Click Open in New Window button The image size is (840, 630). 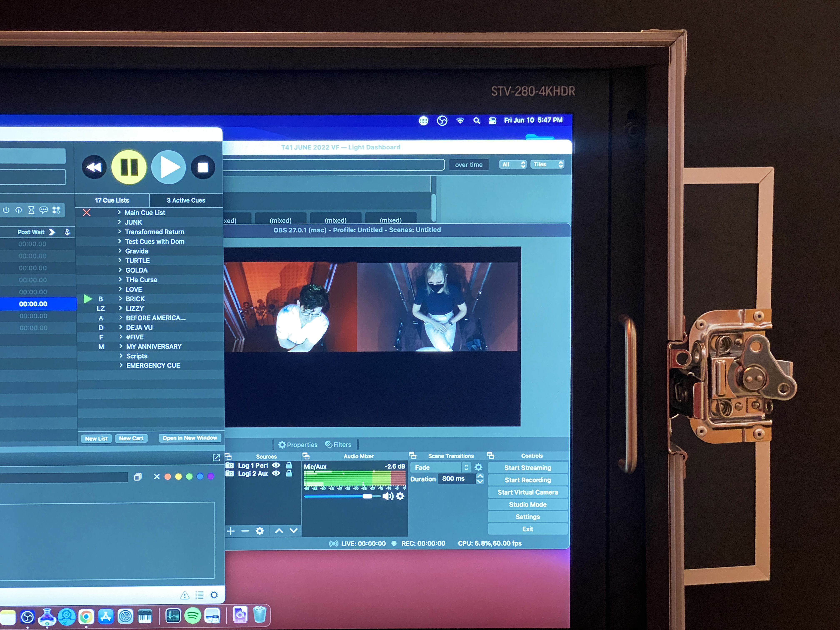[190, 438]
